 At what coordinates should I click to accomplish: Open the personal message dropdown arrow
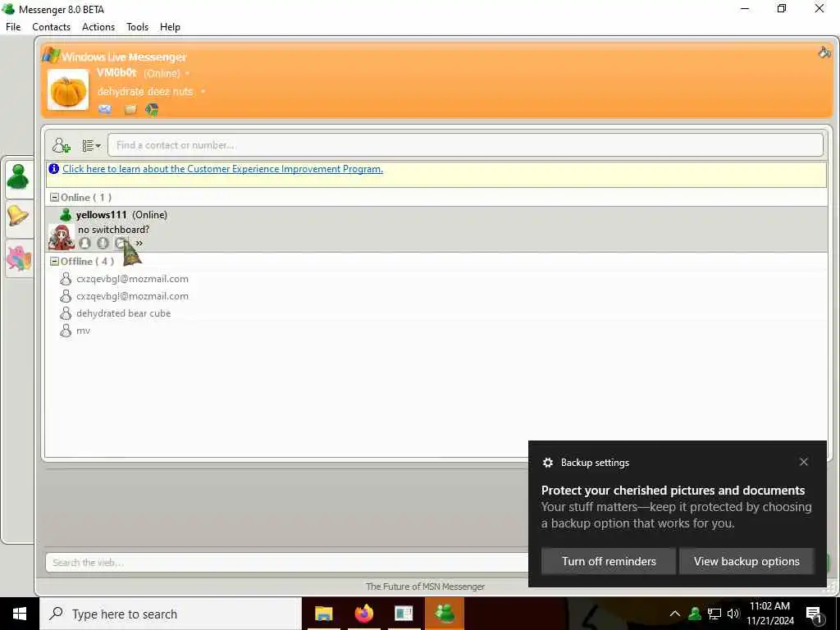click(x=203, y=92)
